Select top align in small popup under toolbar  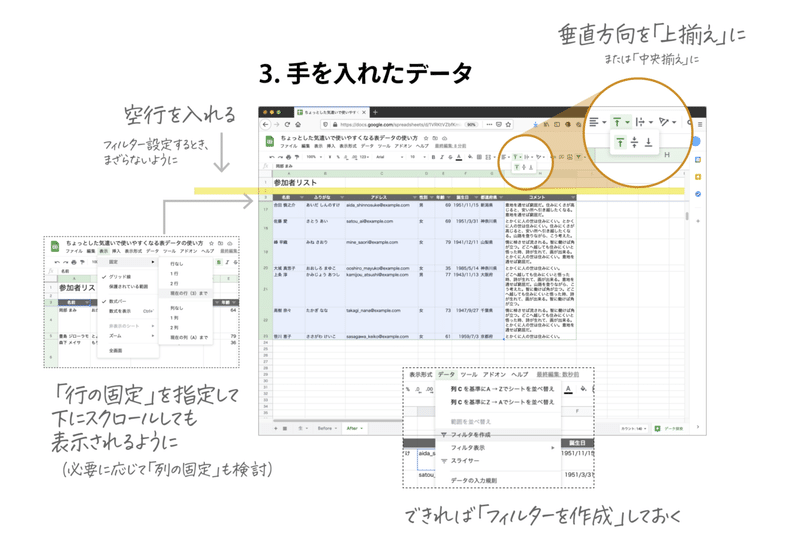click(517, 167)
